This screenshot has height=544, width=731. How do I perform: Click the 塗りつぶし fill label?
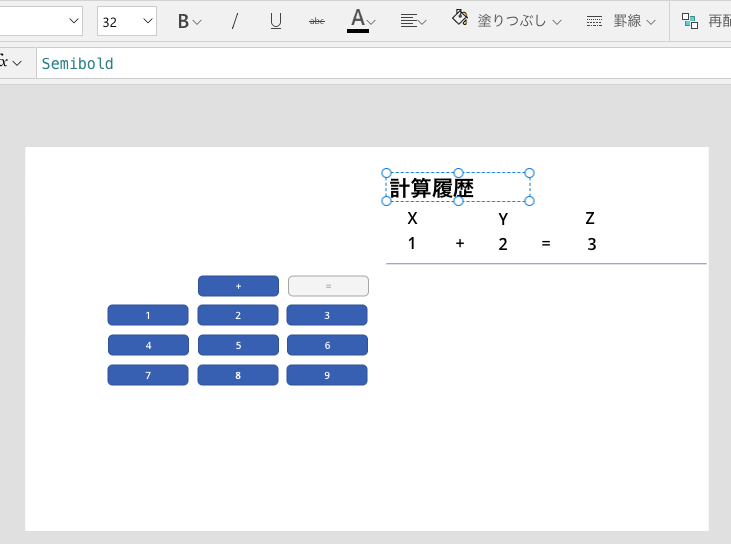click(511, 21)
